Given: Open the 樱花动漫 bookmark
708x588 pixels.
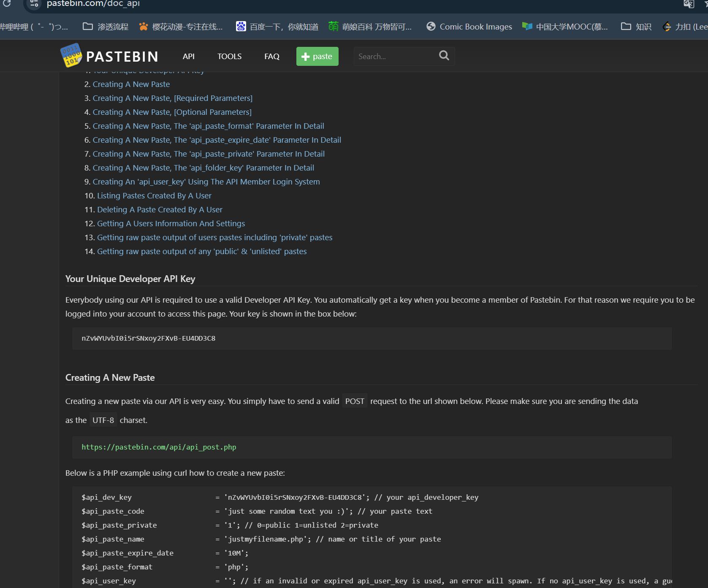Looking at the screenshot, I should pos(181,27).
